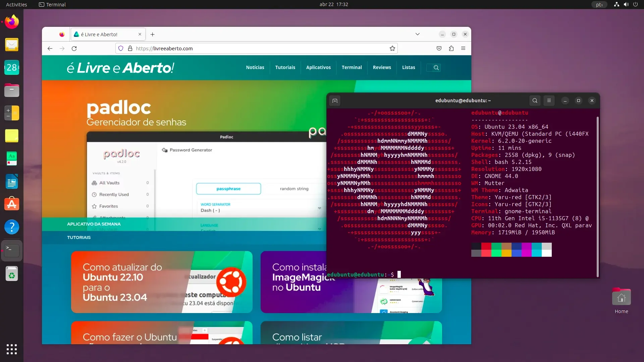Open the Trash icon in dock
This screenshot has height=362, width=644.
(x=12, y=274)
